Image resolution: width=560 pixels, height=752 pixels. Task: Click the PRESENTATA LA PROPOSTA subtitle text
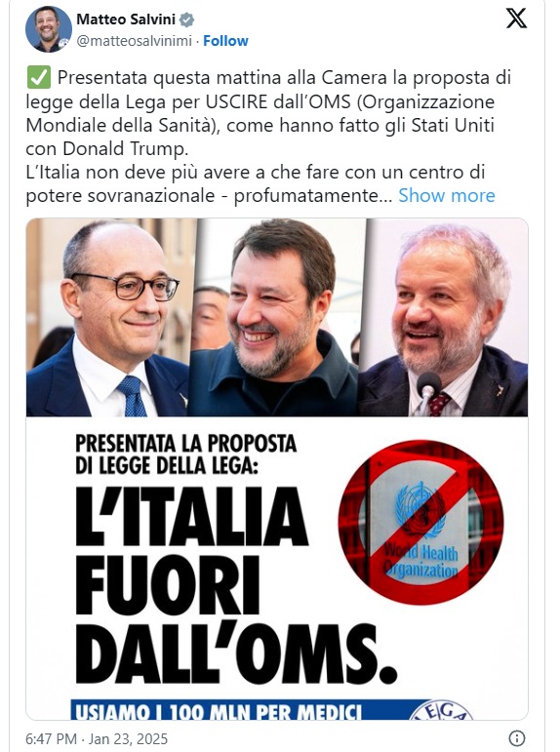coord(185,455)
